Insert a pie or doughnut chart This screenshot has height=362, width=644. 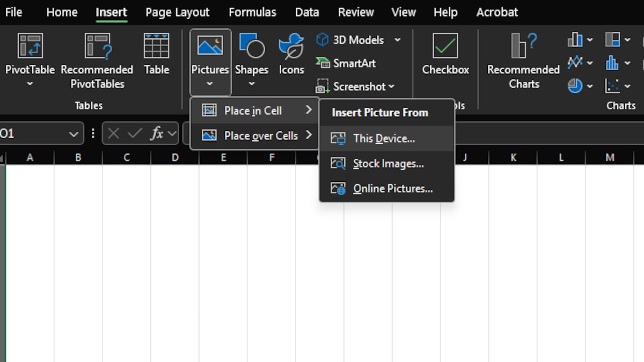coord(575,86)
